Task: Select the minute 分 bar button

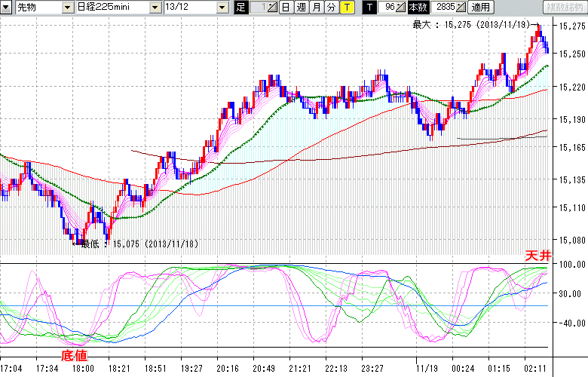Action: tap(330, 8)
